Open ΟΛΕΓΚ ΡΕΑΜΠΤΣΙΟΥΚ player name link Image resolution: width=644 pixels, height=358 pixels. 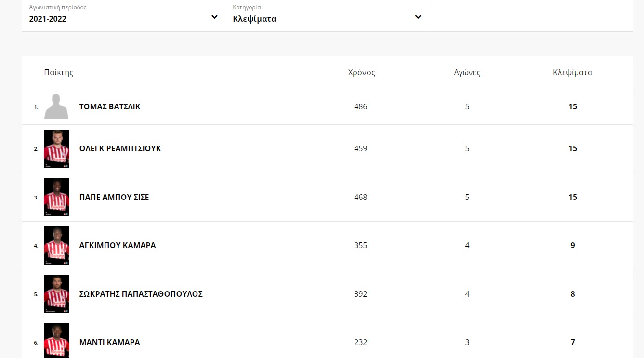point(120,148)
